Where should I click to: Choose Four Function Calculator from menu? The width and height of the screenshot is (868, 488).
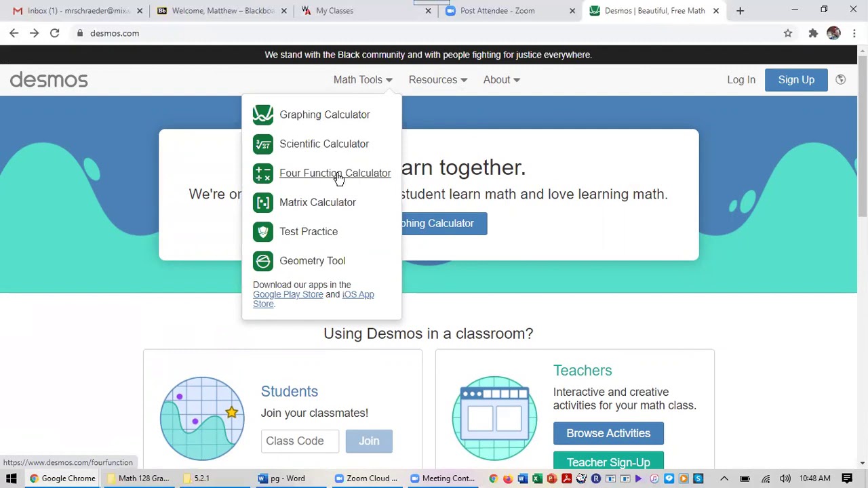[x=335, y=173]
